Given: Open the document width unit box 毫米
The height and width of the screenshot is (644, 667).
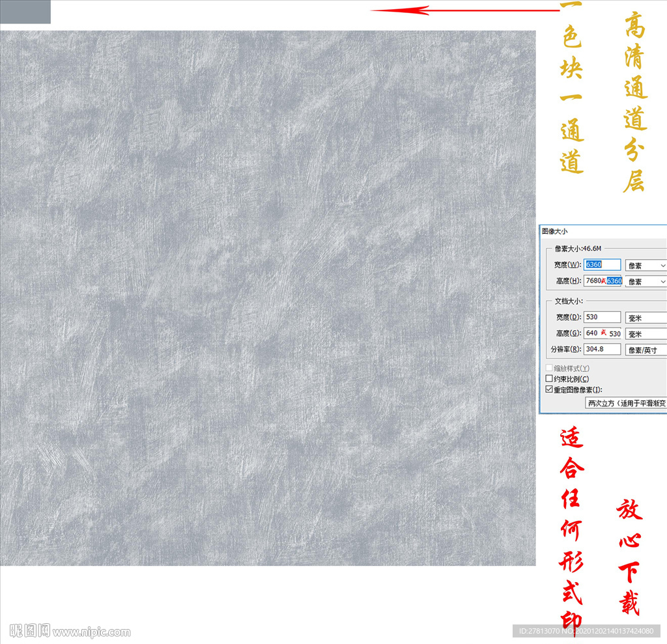Looking at the screenshot, I should (x=646, y=318).
